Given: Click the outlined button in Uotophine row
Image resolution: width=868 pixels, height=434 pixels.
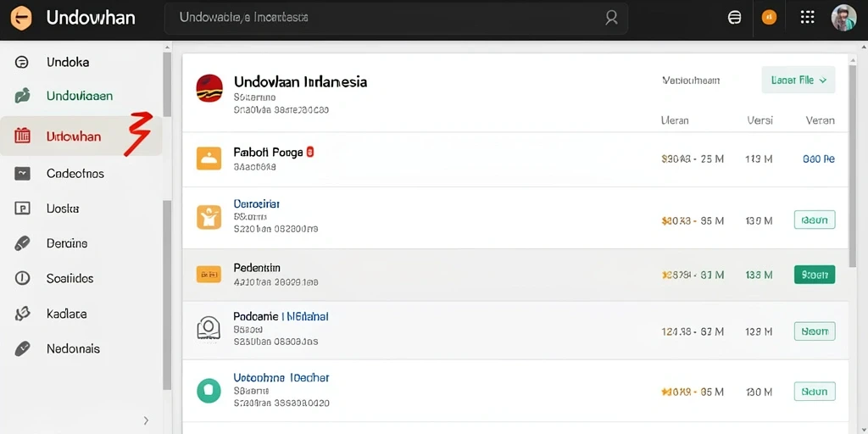Looking at the screenshot, I should pyautogui.click(x=815, y=392).
